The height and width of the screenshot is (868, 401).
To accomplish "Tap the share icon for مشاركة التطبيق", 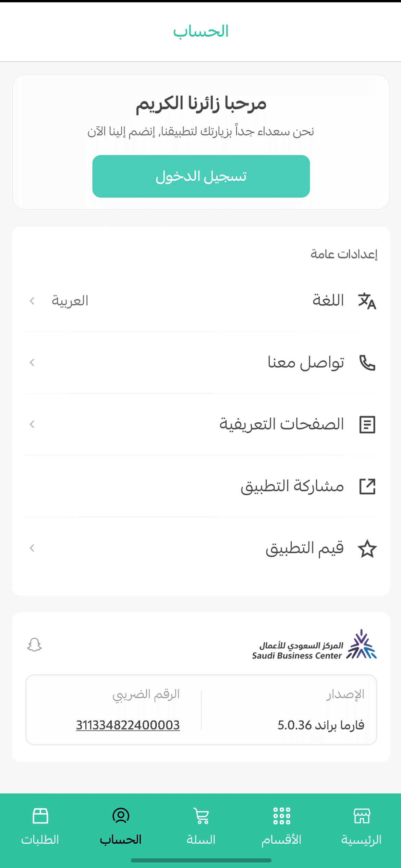I will (x=367, y=486).
